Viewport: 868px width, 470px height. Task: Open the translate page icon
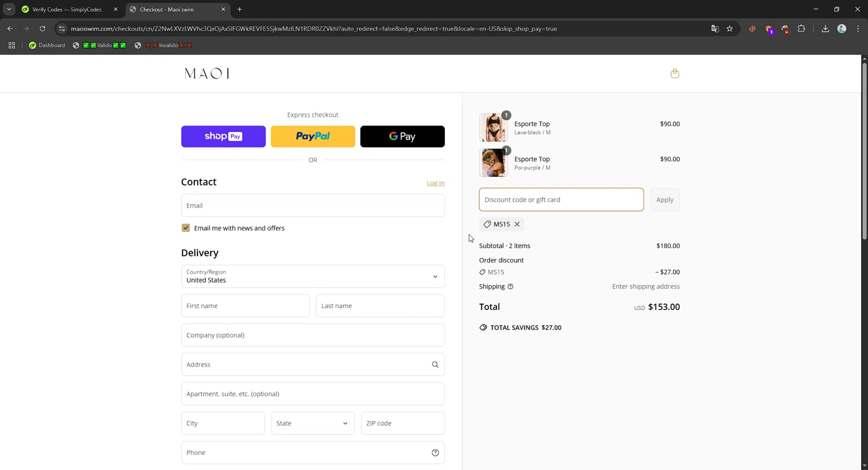[715, 28]
